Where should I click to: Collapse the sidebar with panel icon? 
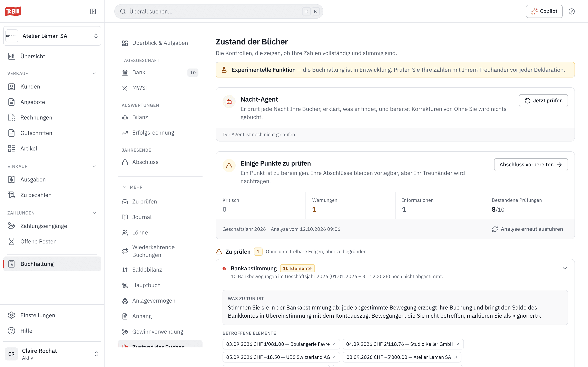(x=93, y=11)
